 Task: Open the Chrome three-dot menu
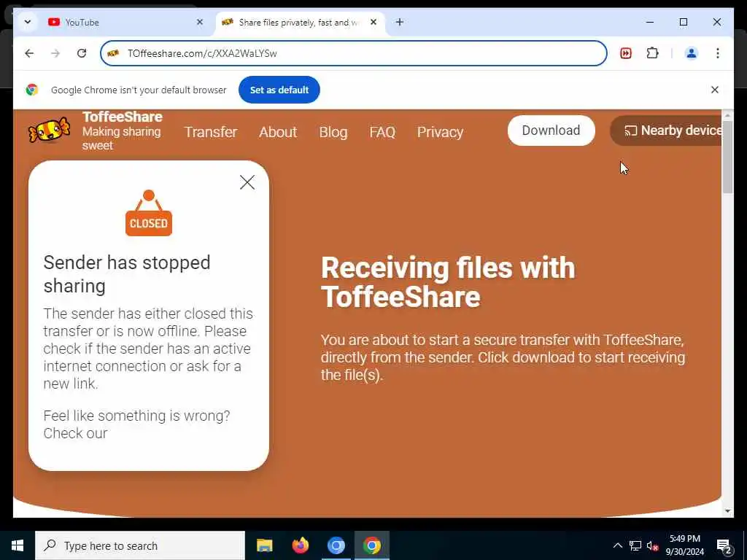718,52
